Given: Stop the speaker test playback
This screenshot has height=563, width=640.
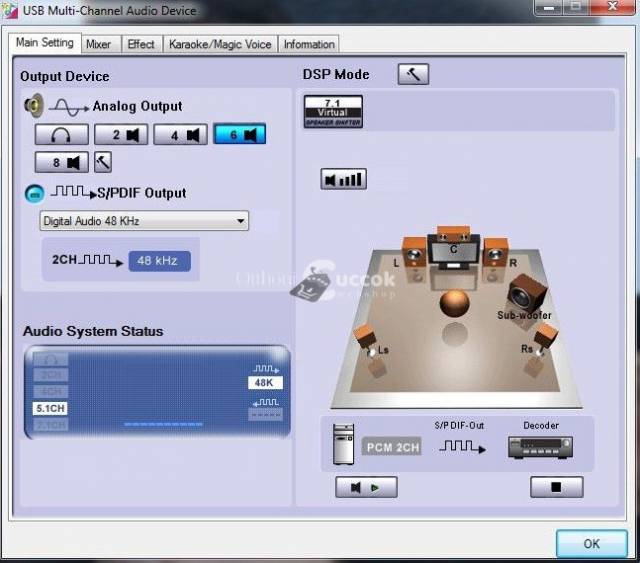Looking at the screenshot, I should pyautogui.click(x=556, y=487).
